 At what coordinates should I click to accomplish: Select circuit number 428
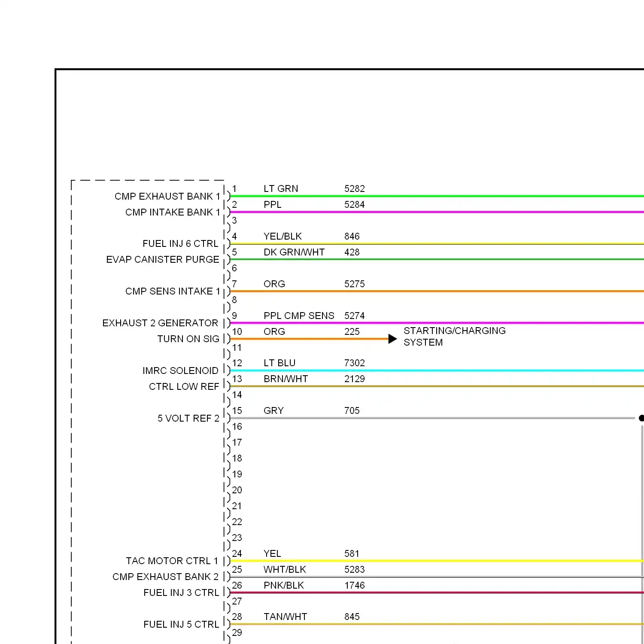tap(352, 252)
